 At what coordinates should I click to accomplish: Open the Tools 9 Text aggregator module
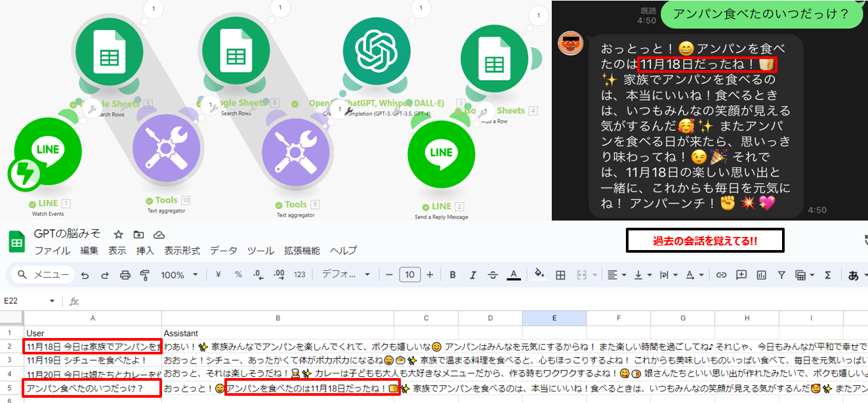(x=296, y=153)
